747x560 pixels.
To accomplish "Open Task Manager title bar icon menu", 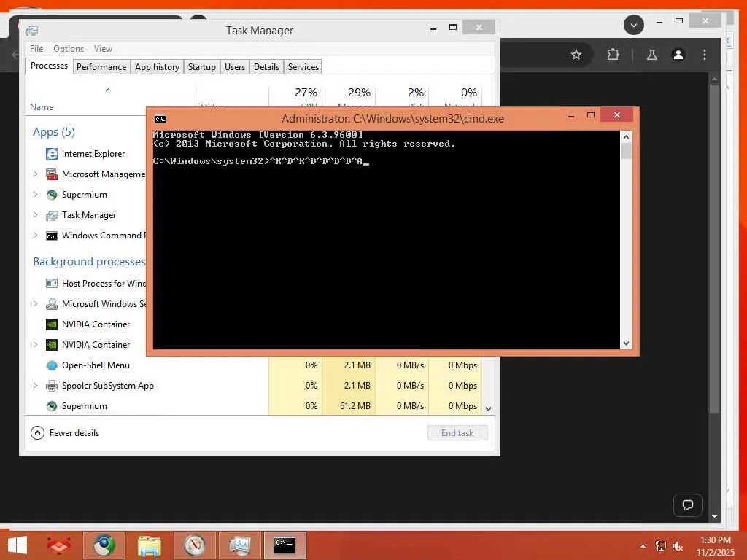I will click(x=32, y=31).
